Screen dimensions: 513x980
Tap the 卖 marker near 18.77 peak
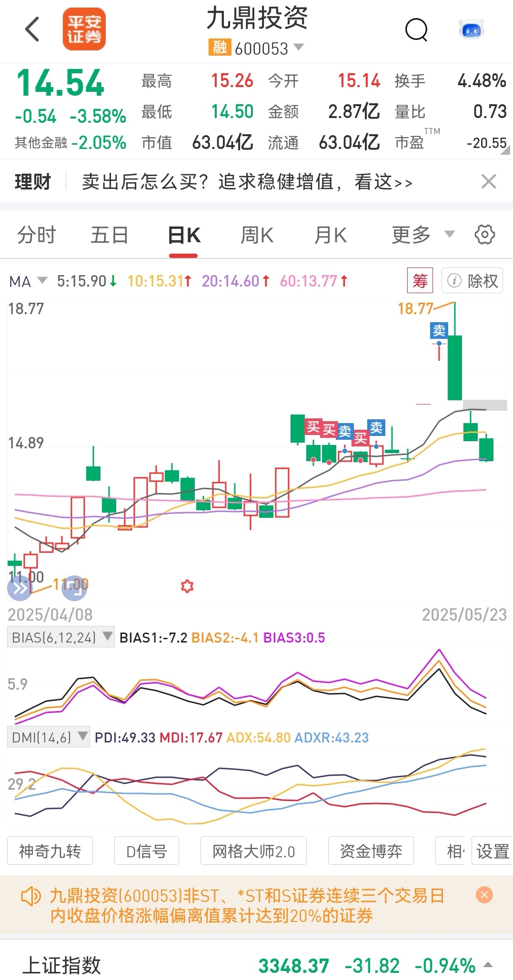[x=439, y=330]
